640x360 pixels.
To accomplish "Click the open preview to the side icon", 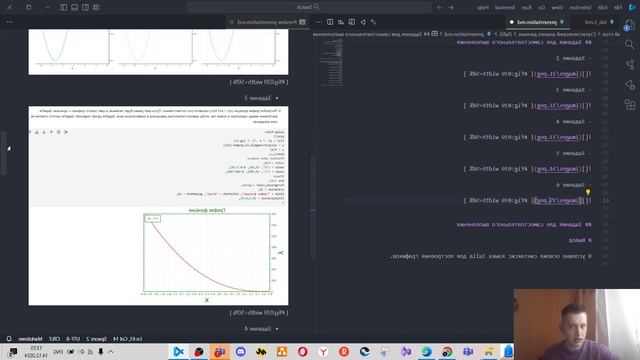I will pos(352,22).
